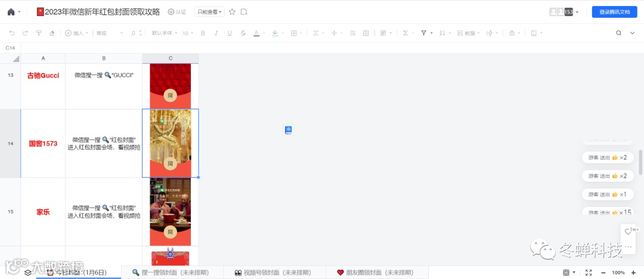This screenshot has width=644, height=279.
Task: Click the clear formatting eraser icon
Action: coord(52,33)
